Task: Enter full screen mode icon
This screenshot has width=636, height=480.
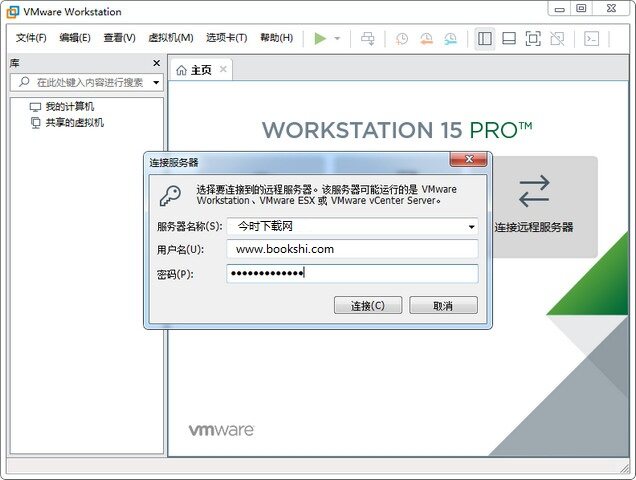Action: [533, 39]
